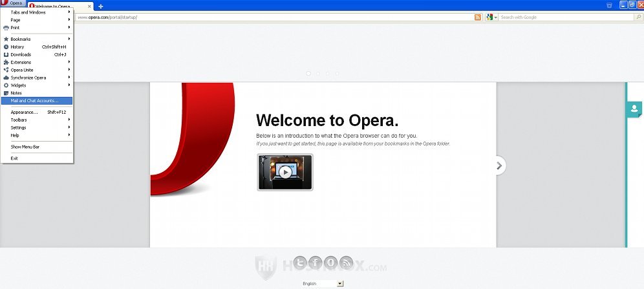The image size is (644, 289).
Task: Click the star icon beside Bookmarks
Action: (x=6, y=39)
